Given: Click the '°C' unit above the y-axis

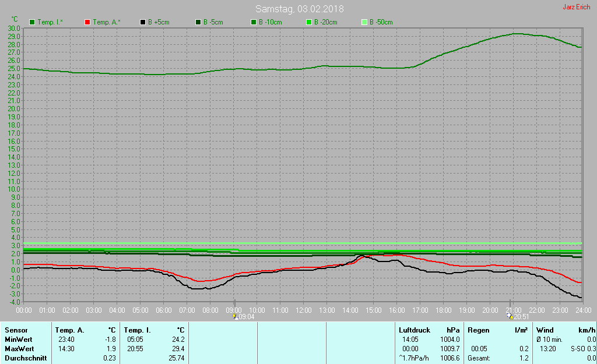Looking at the screenshot, I should [x=15, y=19].
